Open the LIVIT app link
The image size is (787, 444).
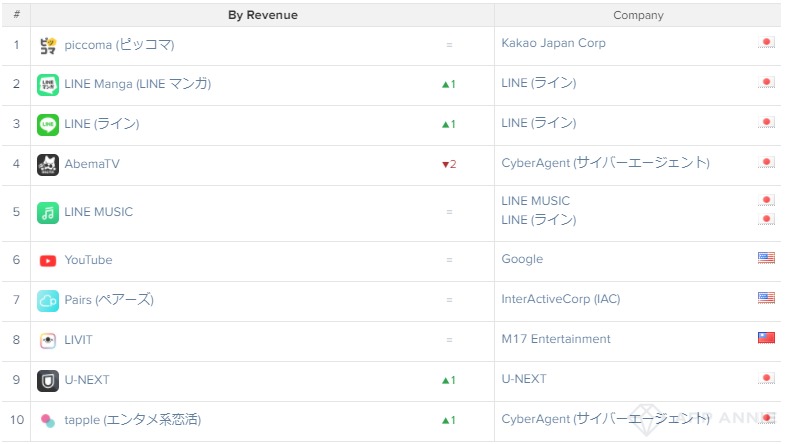(78, 340)
